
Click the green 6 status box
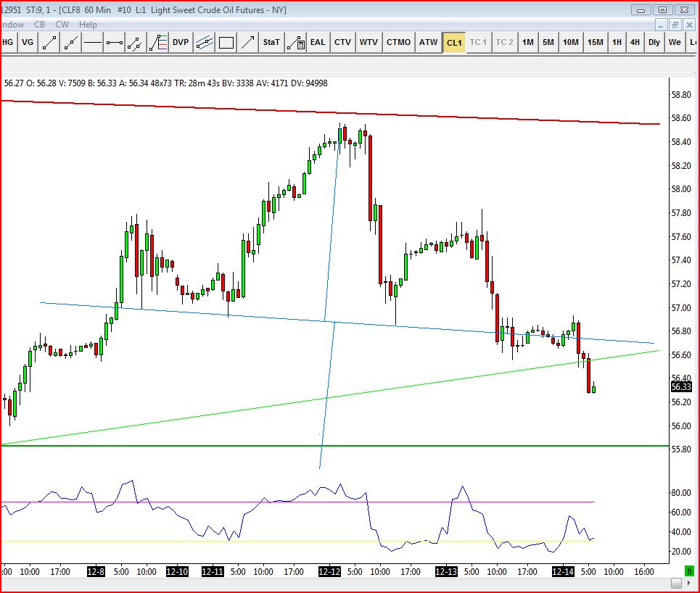689,571
